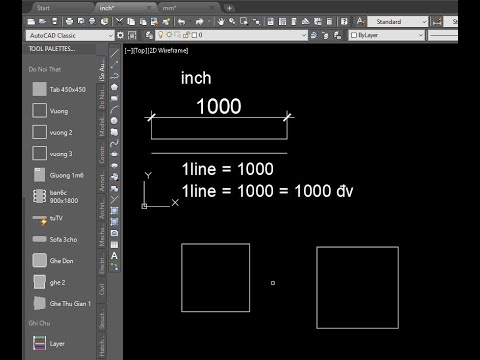
Task: Open Workspace Settings gear icon
Action: coord(120,35)
